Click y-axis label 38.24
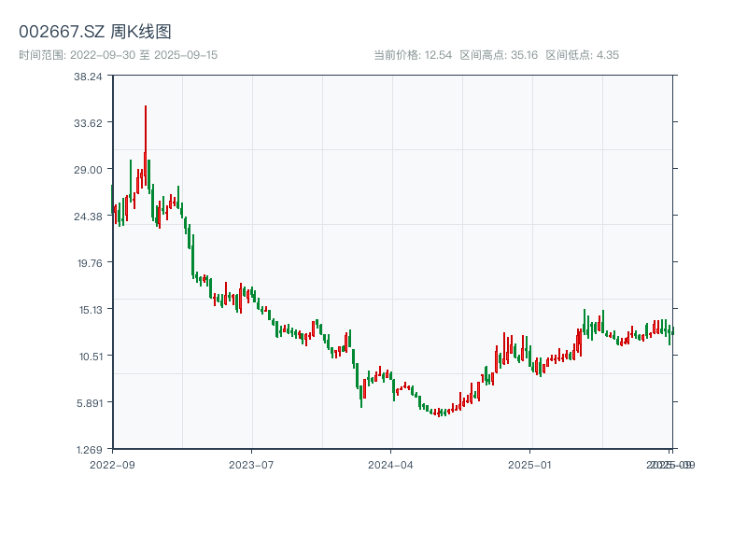 (x=88, y=77)
